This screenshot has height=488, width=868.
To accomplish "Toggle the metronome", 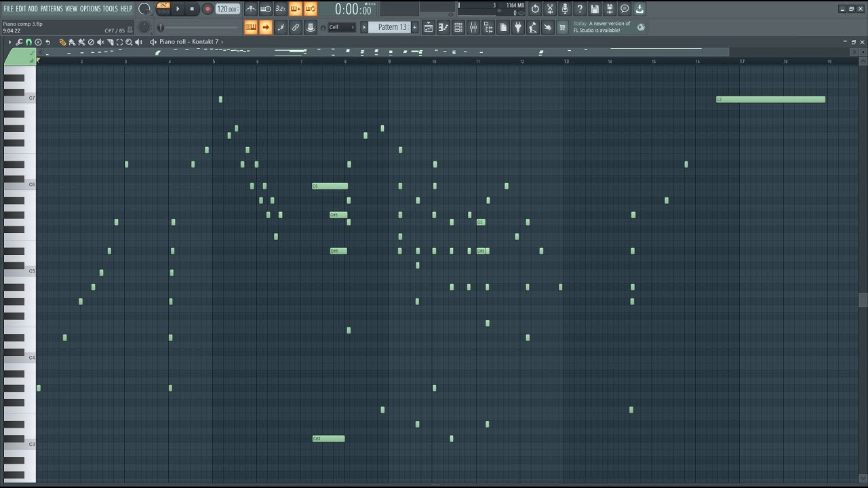I will click(251, 9).
